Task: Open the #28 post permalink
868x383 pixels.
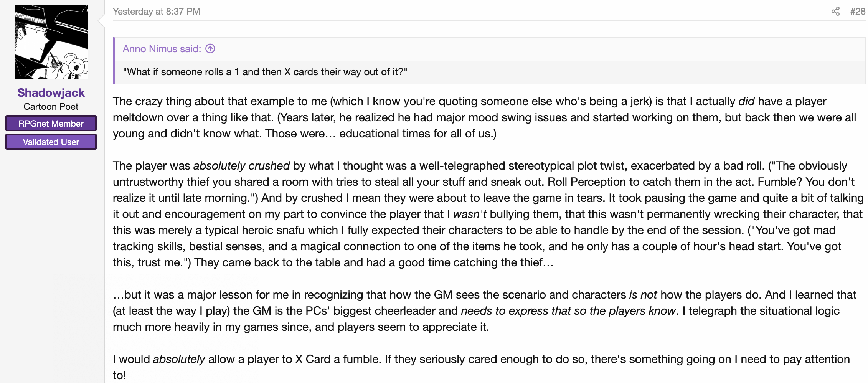Action: [x=858, y=11]
